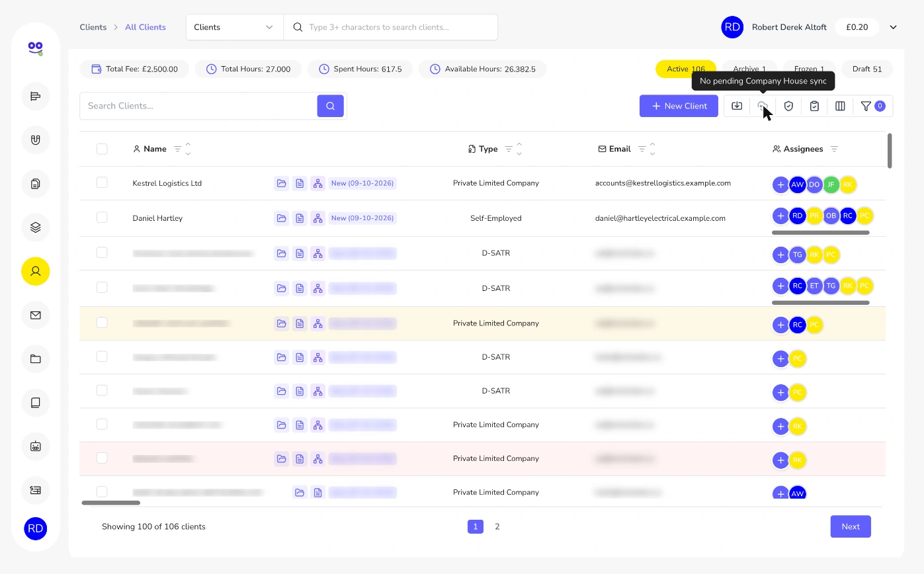
Task: Open the stacked layers icon in the sidebar
Action: click(36, 227)
